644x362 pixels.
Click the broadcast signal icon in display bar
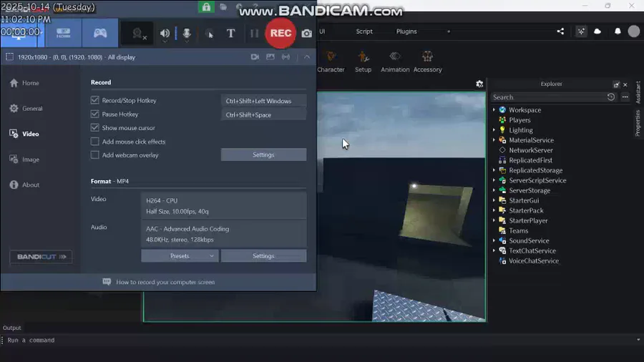tap(286, 57)
